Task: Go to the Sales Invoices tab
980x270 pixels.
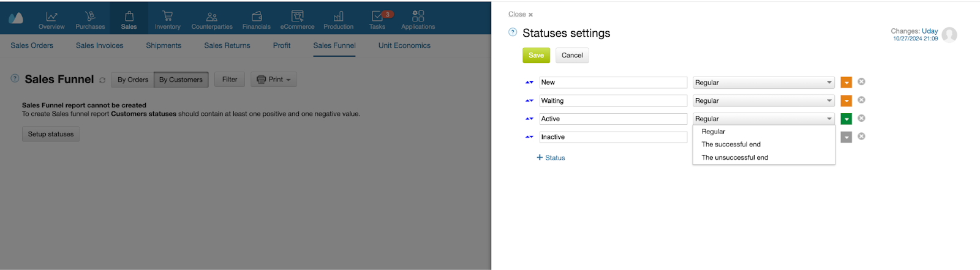Action: pyautogui.click(x=100, y=45)
